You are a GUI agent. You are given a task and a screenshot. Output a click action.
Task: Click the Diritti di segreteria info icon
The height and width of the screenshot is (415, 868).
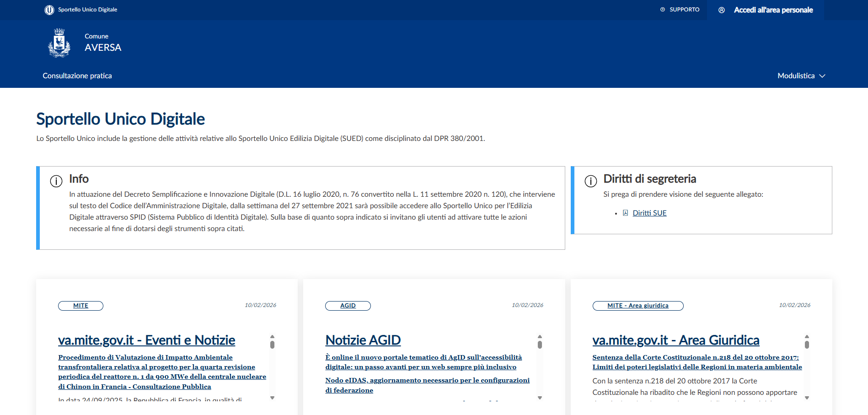coord(591,181)
